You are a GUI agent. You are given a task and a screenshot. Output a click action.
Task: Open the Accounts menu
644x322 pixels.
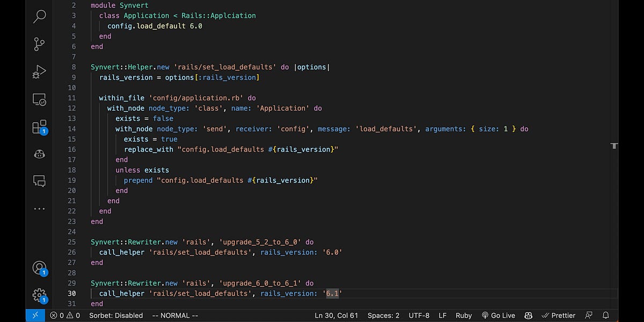[x=39, y=268]
